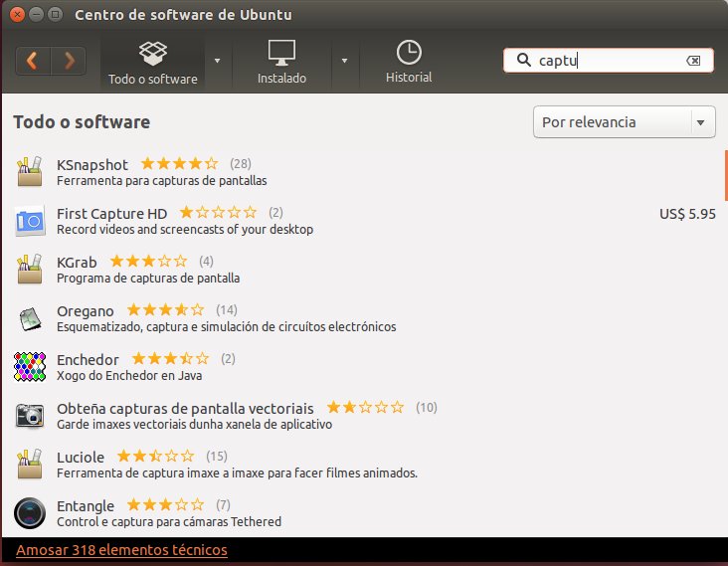This screenshot has width=728, height=566.
Task: Click the First Capture HD camera icon
Action: click(x=30, y=221)
